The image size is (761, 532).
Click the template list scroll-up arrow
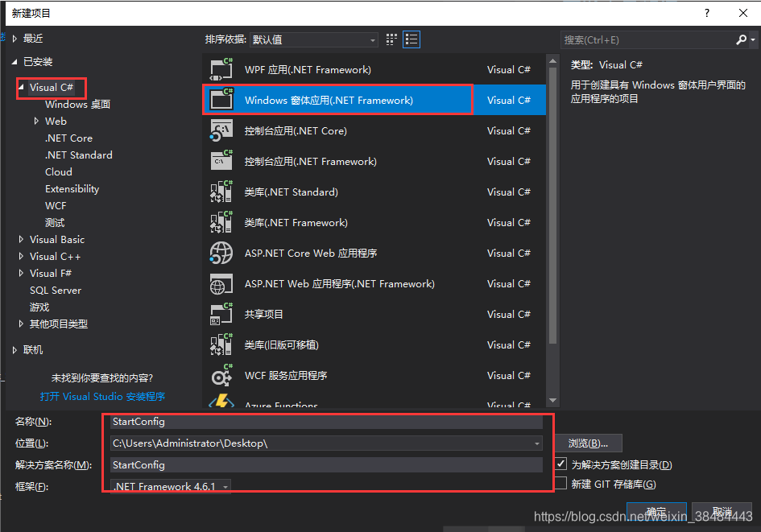[552, 61]
